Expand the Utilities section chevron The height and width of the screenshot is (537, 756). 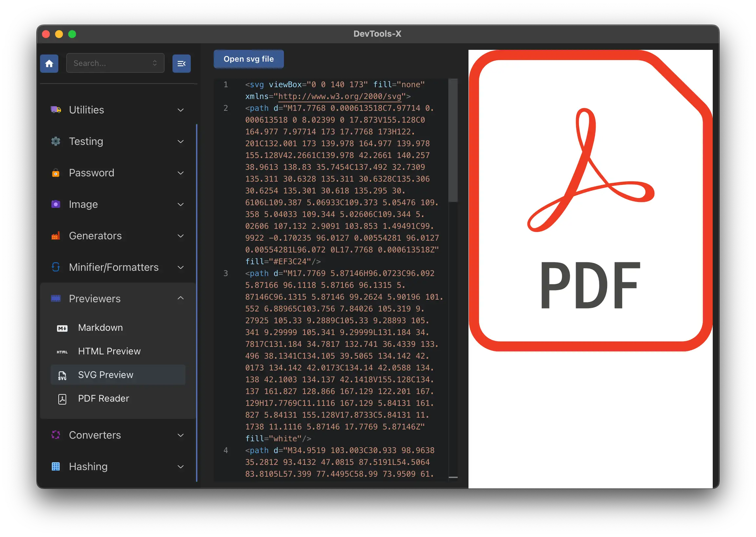[x=181, y=110]
